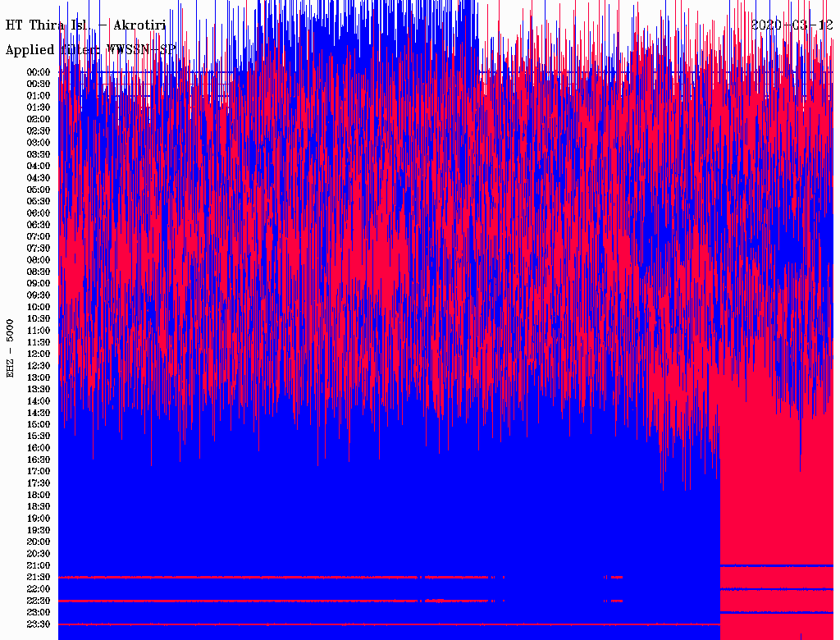Select the 21:00 time label
Viewport: 840px width, 640px height.
tap(39, 565)
